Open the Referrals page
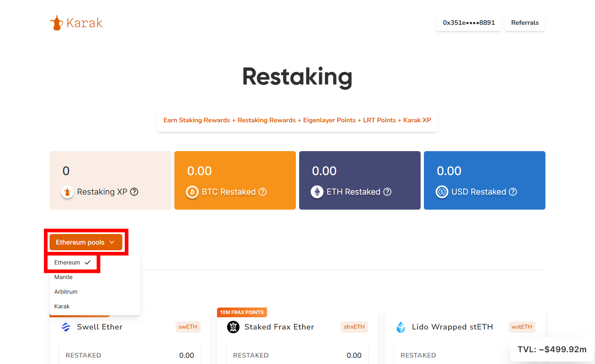The width and height of the screenshot is (595, 364). [x=525, y=23]
